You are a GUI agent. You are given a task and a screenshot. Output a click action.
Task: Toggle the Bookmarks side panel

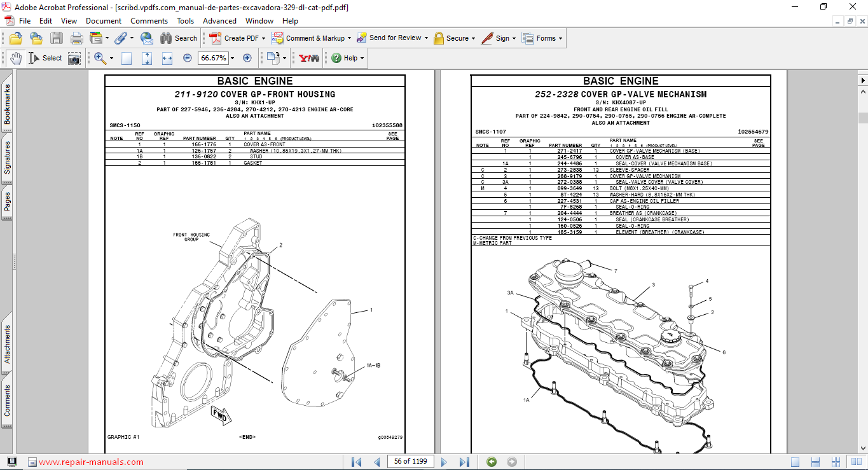point(7,105)
